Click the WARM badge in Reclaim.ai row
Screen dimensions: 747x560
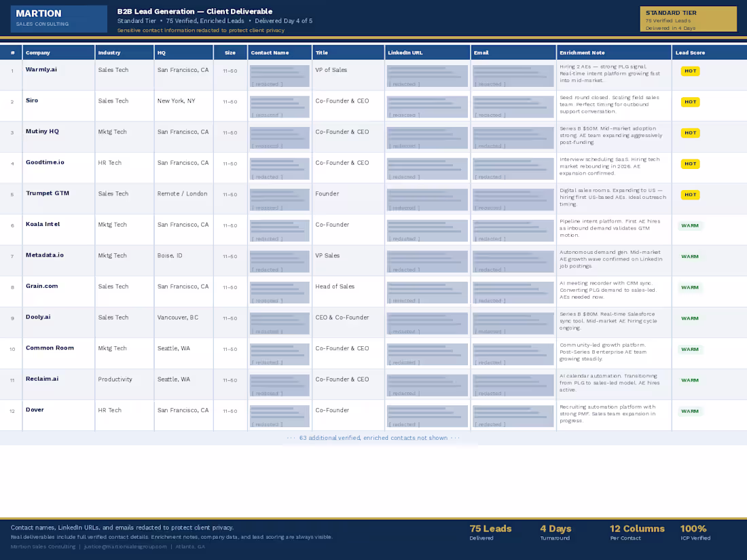(x=690, y=381)
